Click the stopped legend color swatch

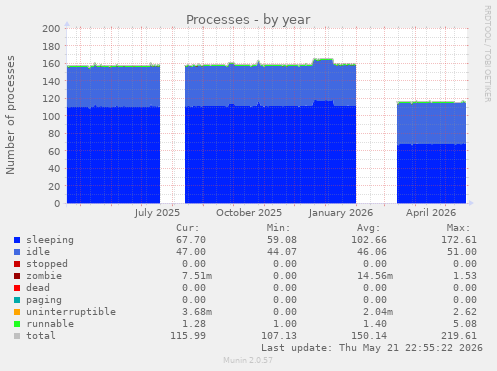click(x=17, y=264)
